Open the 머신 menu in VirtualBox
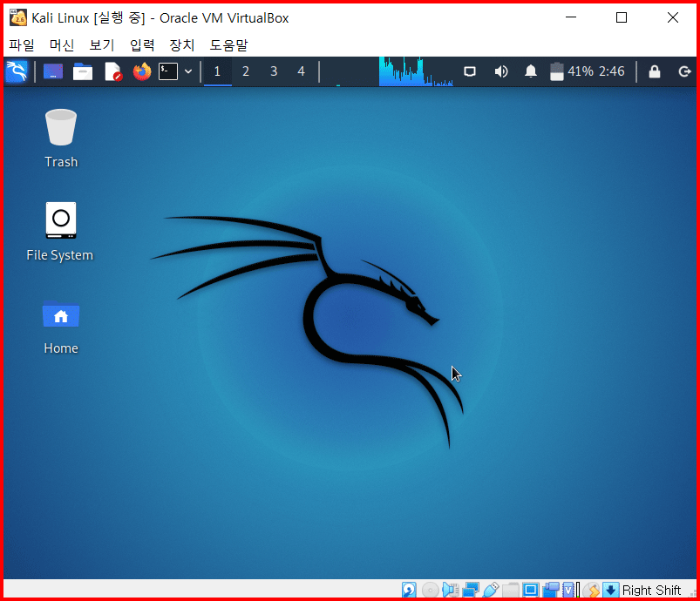The height and width of the screenshot is (601, 700). (x=62, y=44)
